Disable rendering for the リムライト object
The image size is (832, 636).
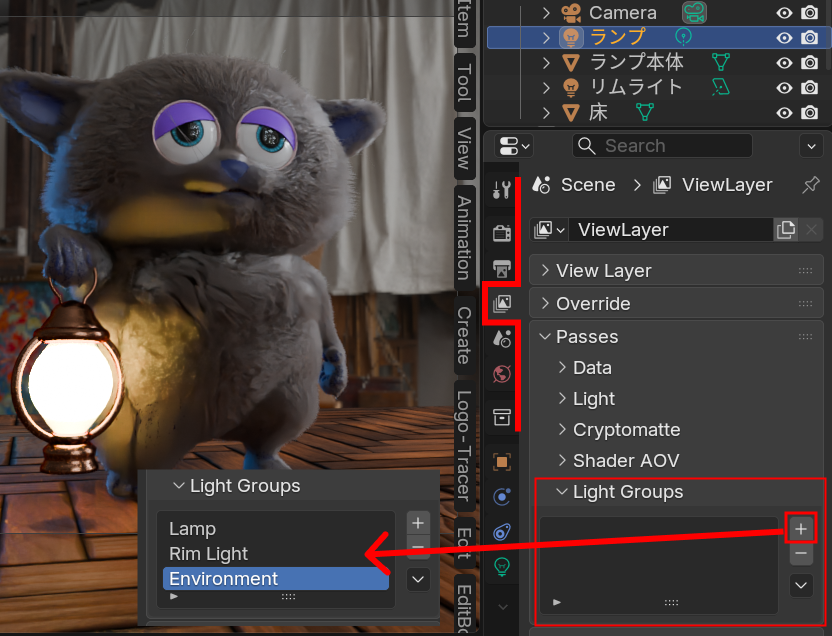coord(810,88)
